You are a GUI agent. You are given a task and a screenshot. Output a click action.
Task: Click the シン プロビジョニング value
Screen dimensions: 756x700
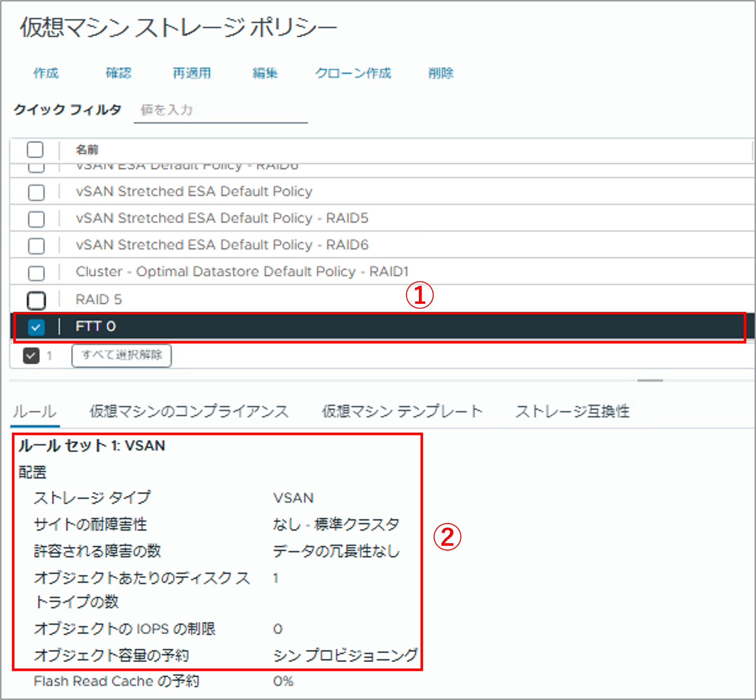[x=345, y=655]
